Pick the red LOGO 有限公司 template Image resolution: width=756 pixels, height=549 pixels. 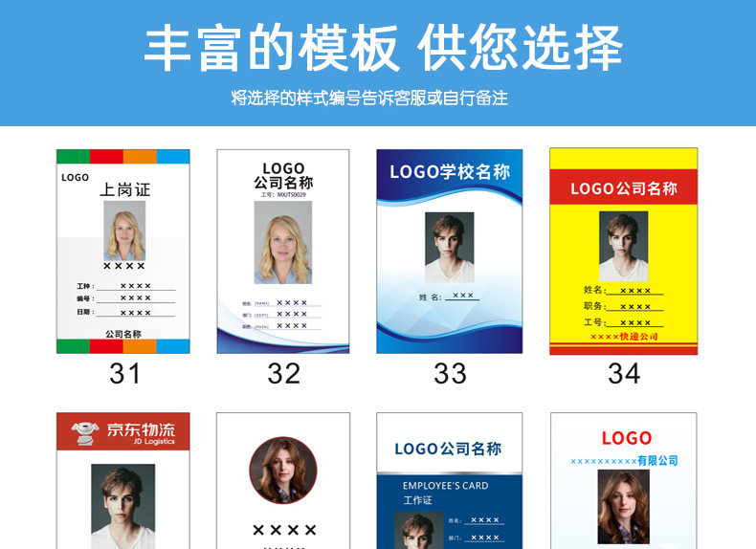click(x=623, y=480)
